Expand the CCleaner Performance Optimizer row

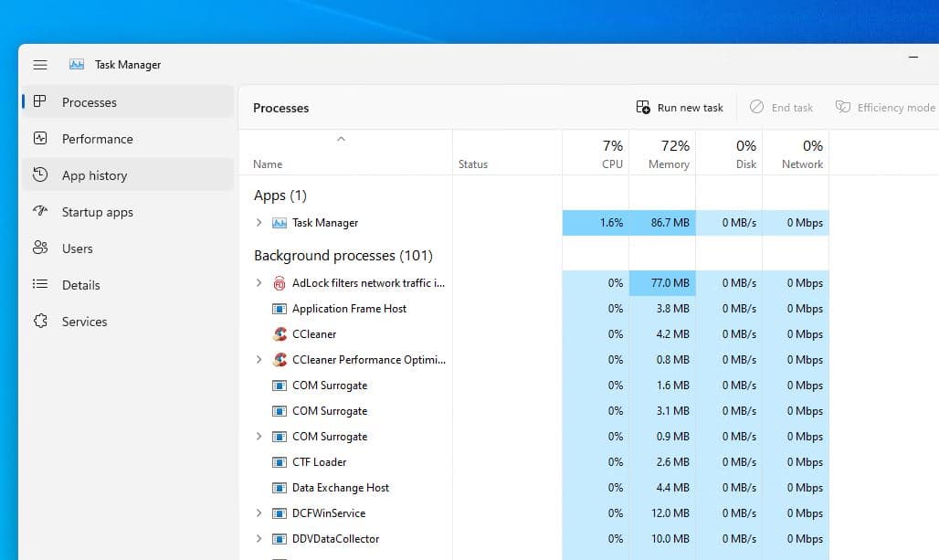(258, 359)
